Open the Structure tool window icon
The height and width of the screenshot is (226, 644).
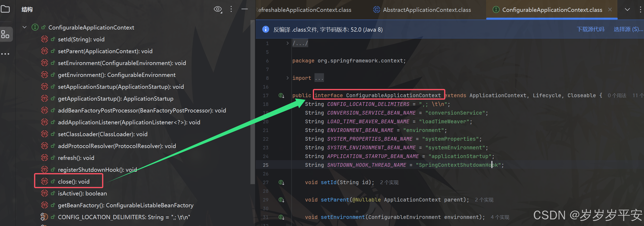(5, 34)
